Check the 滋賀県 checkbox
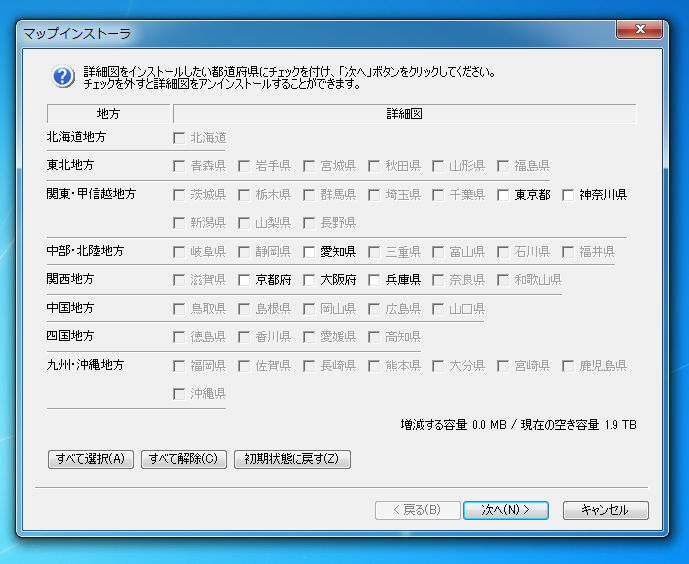This screenshot has width=689, height=564. pos(179,280)
